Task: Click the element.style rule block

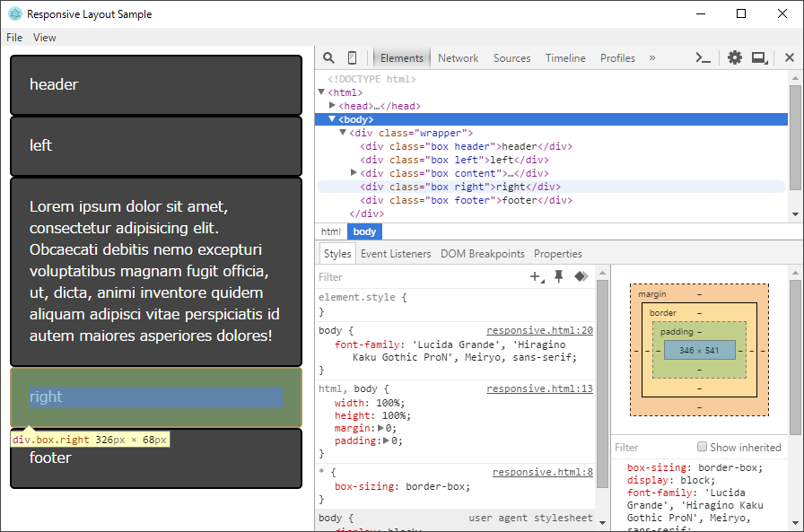Action: tap(455, 304)
